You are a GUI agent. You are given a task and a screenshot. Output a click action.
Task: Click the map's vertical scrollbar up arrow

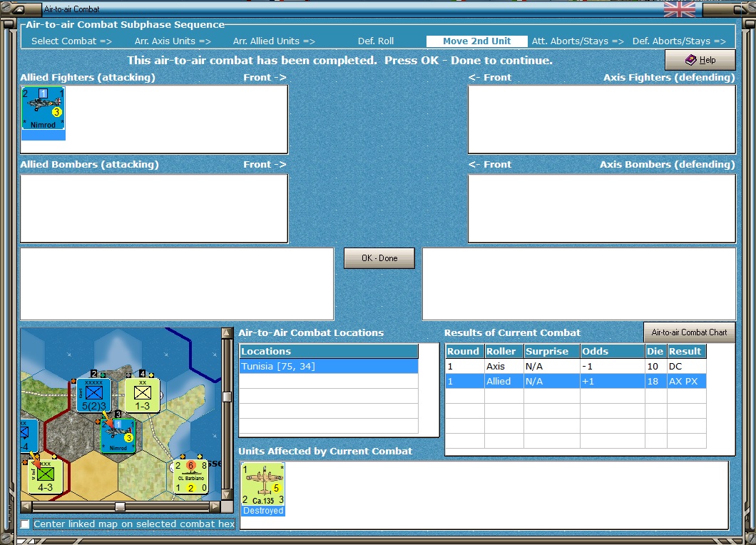point(226,333)
